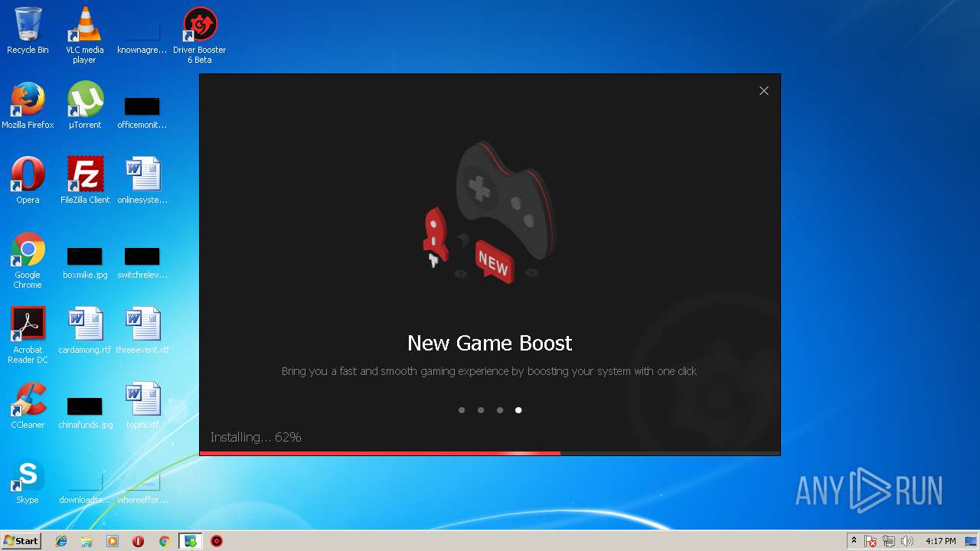
Task: Open Action Center flag tray icon
Action: (871, 541)
